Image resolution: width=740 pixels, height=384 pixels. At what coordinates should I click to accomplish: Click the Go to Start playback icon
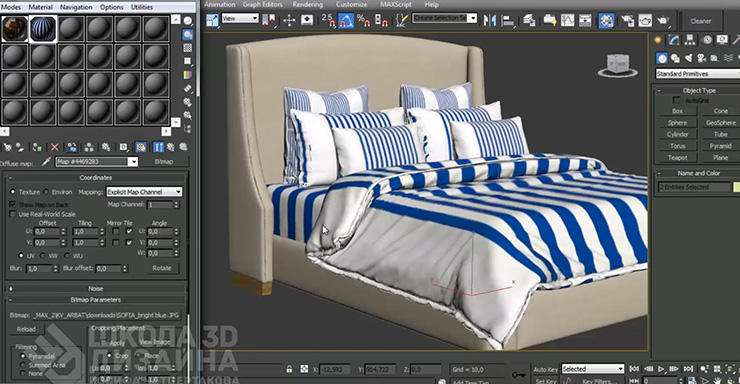(634, 369)
